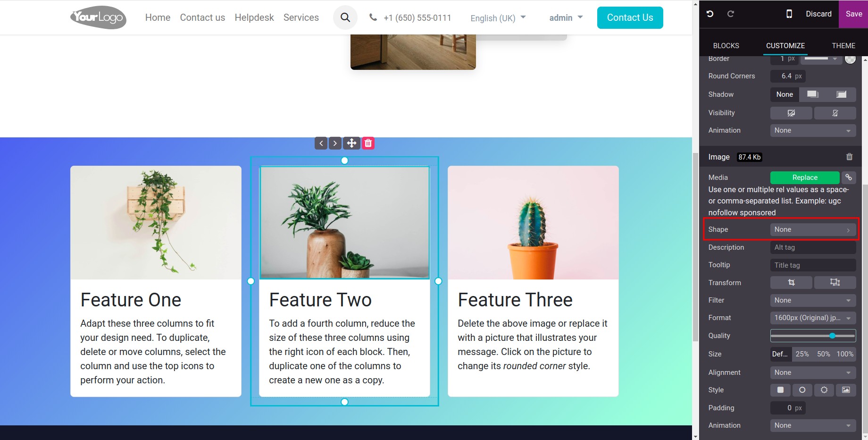Grab the drag-and-move handle icon
868x440 pixels.
pos(351,143)
